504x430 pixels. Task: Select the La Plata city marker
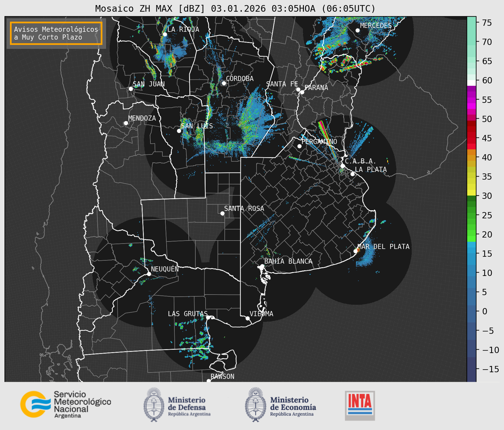(x=353, y=174)
